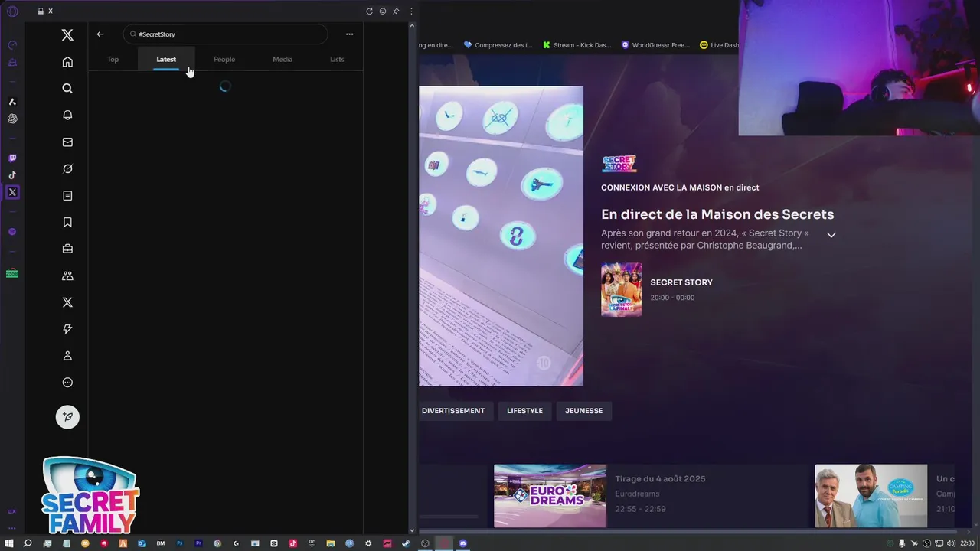The height and width of the screenshot is (551, 980).
Task: Open the Bookmarks icon in X sidebar
Action: click(x=67, y=222)
